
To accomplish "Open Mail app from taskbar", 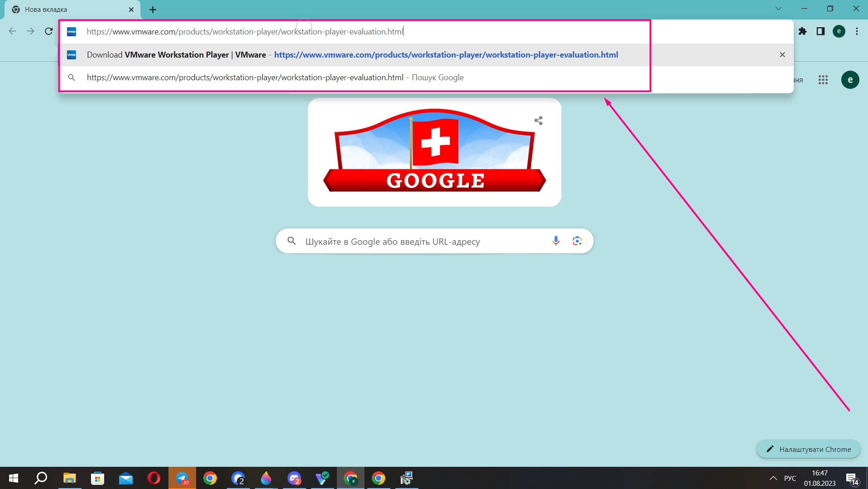I will pyautogui.click(x=125, y=478).
